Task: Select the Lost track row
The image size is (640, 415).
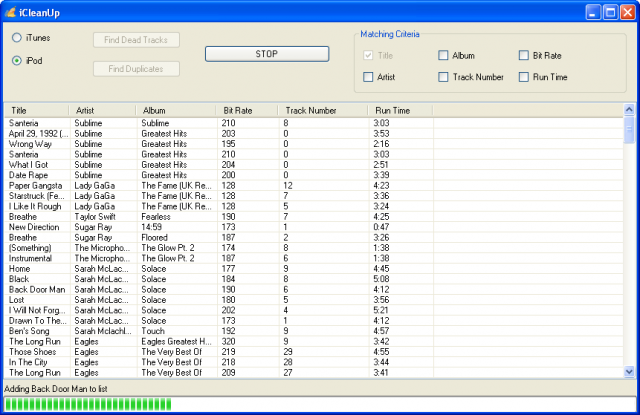Action: (314, 300)
